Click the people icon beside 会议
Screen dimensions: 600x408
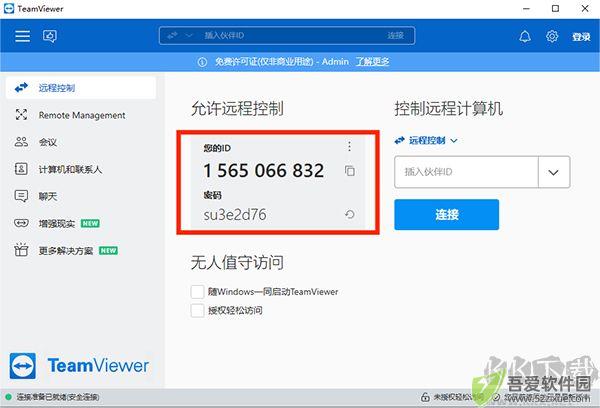[21, 142]
